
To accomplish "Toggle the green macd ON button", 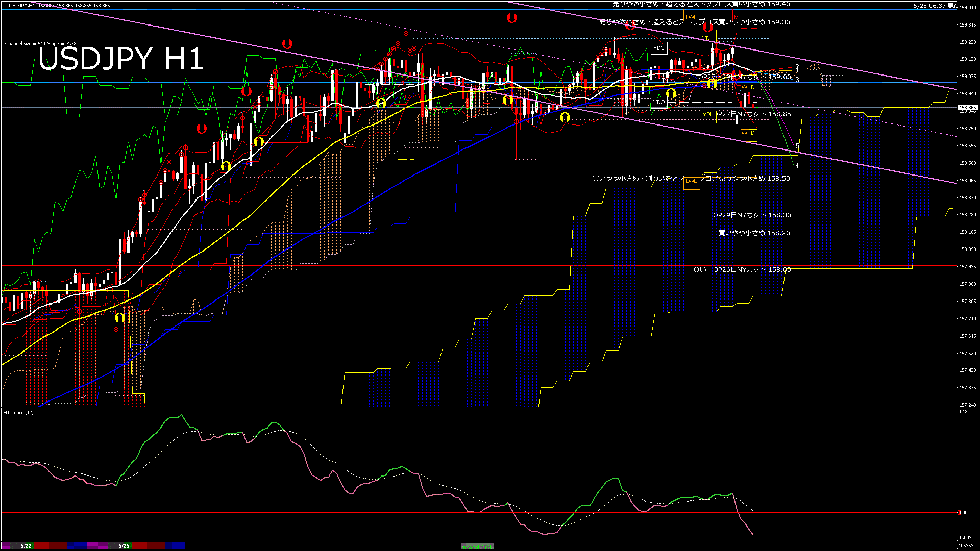I will click(x=477, y=546).
